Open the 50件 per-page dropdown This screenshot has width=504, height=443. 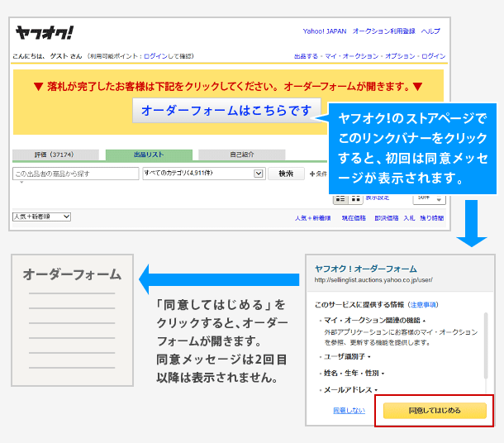coord(429,199)
